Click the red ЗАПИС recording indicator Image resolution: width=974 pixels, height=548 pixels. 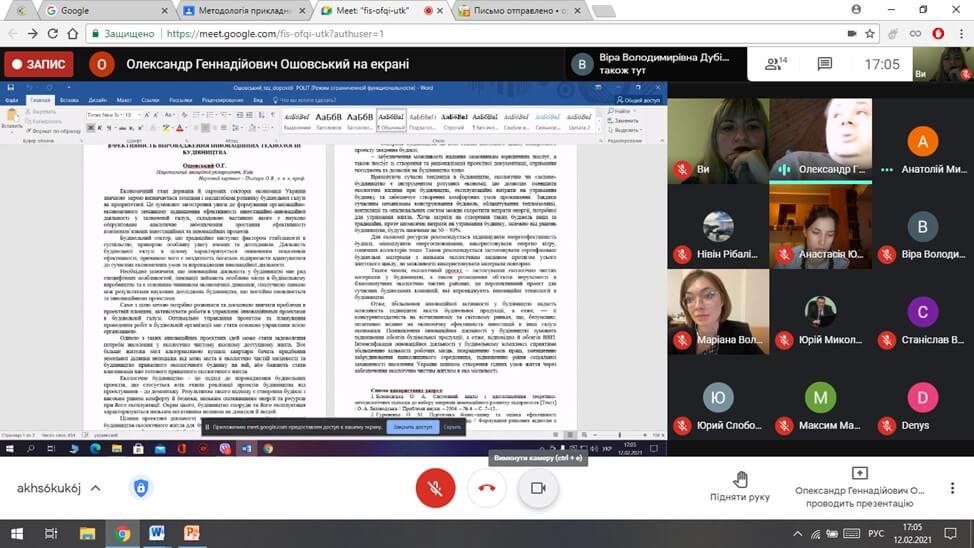click(x=38, y=64)
